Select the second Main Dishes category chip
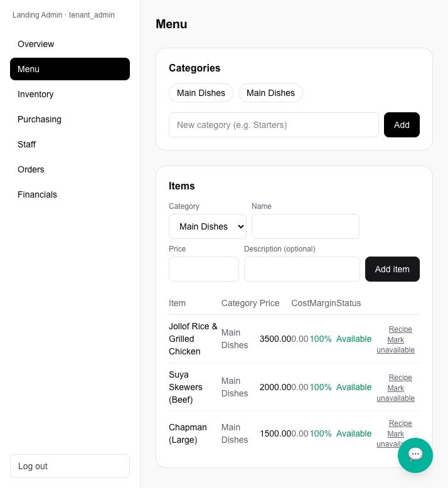Viewport: 448px width, 488px height. pos(270,93)
